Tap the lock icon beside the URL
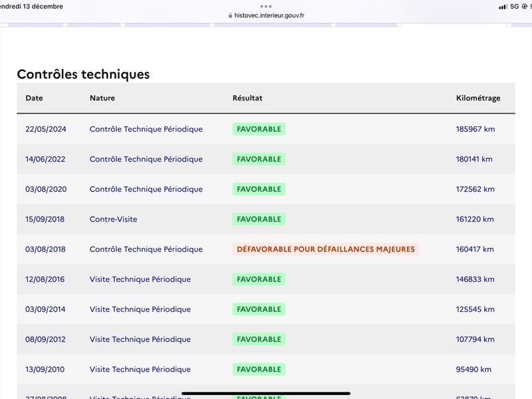The width and height of the screenshot is (532, 399). [x=230, y=15]
